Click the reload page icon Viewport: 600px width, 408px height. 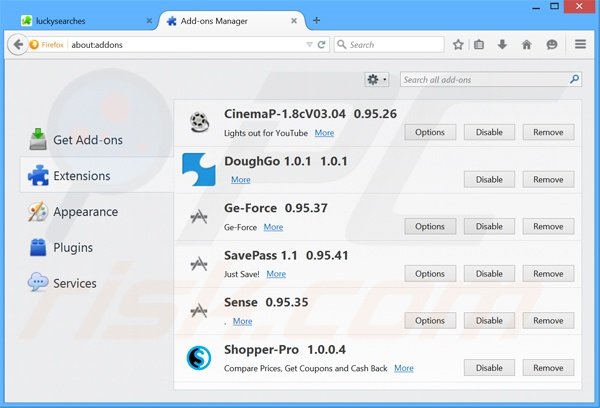pyautogui.click(x=322, y=45)
